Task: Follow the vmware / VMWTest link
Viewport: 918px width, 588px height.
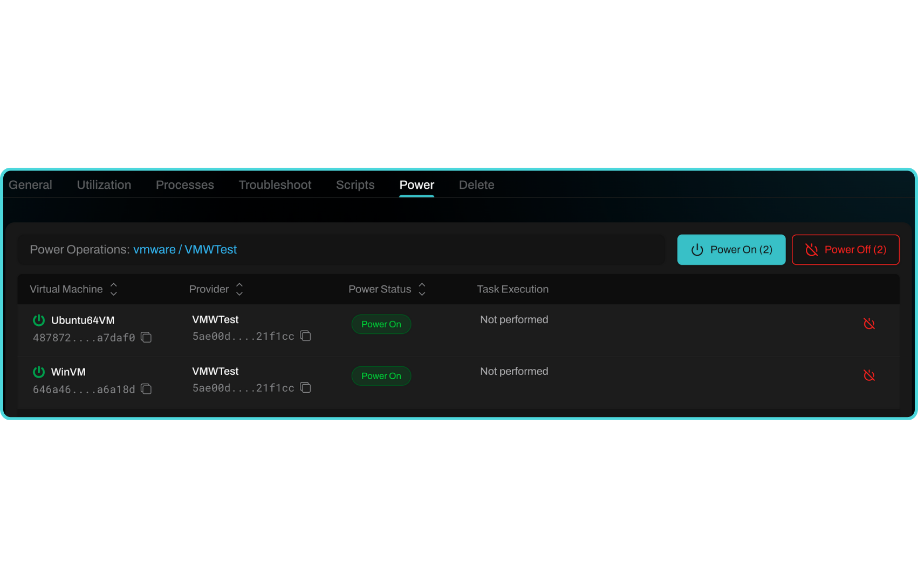Action: 185,249
